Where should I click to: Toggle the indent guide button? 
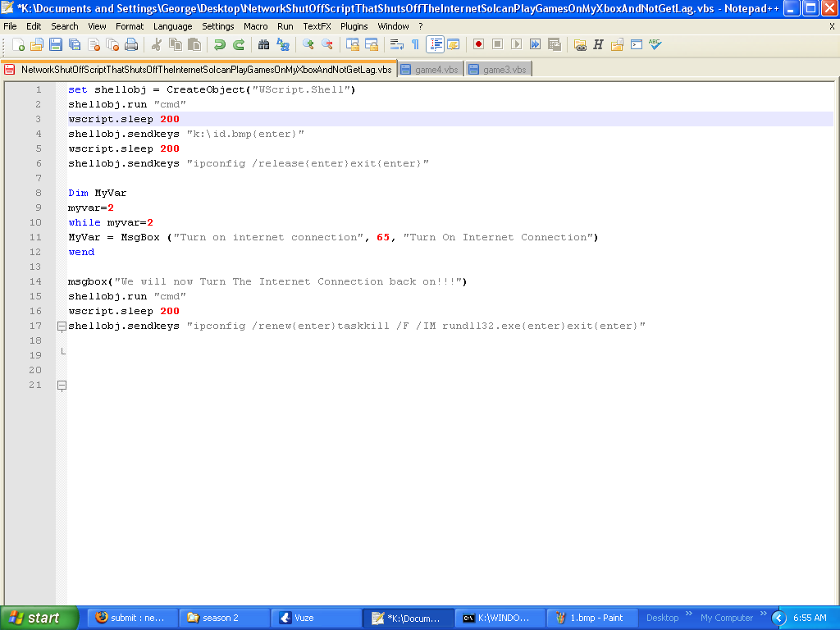[435, 44]
